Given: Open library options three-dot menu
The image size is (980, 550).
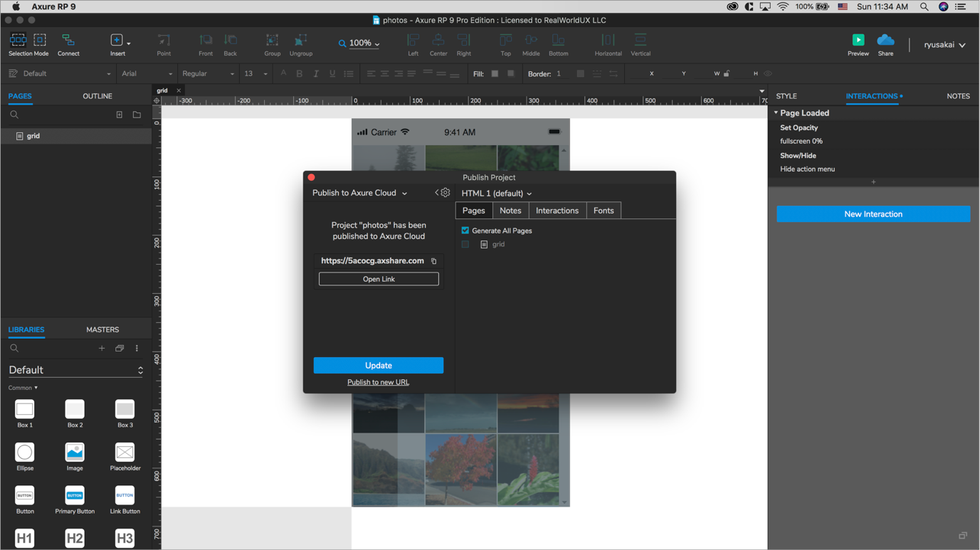Looking at the screenshot, I should [x=137, y=349].
